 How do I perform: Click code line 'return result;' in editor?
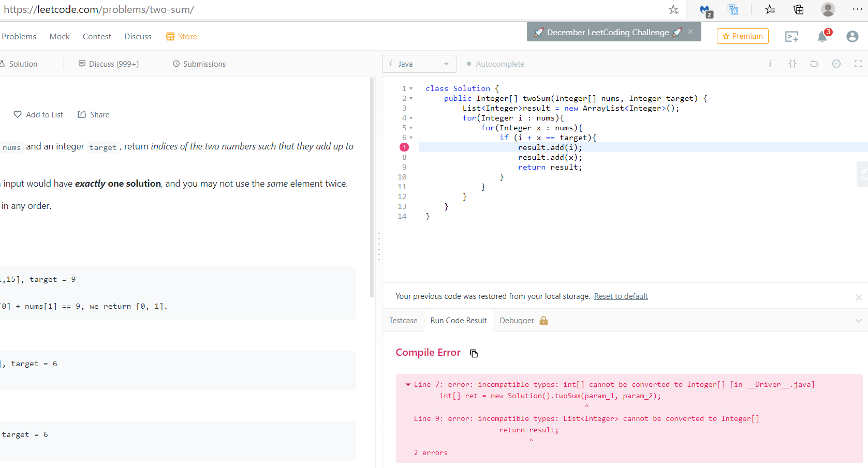550,167
